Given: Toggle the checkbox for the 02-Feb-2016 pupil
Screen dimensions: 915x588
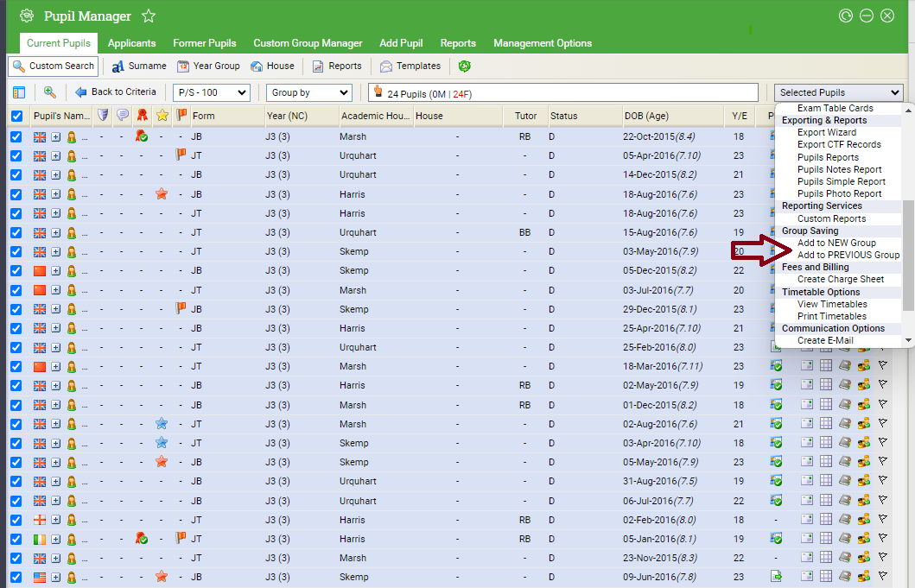Looking at the screenshot, I should [x=16, y=520].
